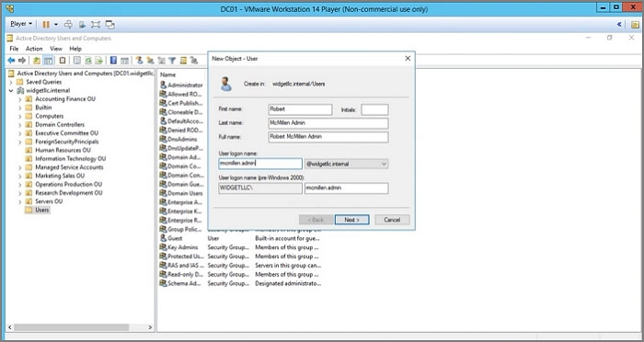Screen dimensions: 644x342
Task: Pause the virtual machine with the pause icon
Action: pyautogui.click(x=46, y=25)
